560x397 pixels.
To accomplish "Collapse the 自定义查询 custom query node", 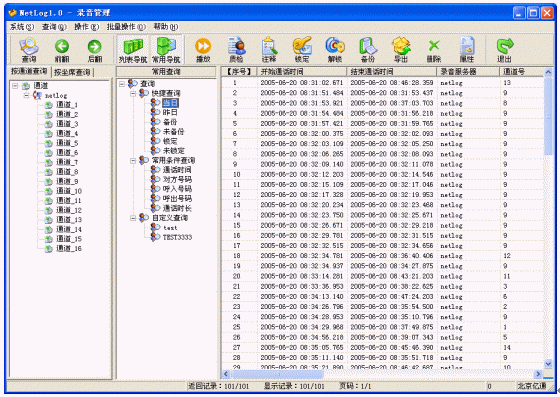I will tap(133, 218).
